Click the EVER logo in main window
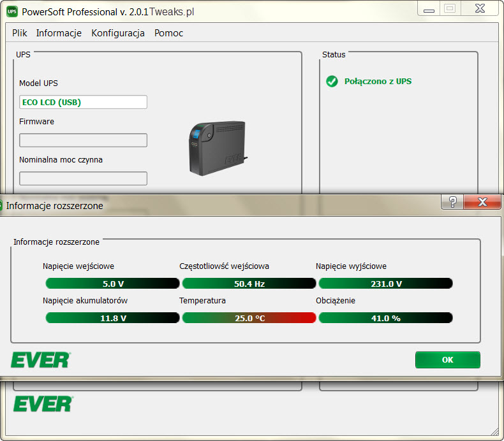 point(43,404)
